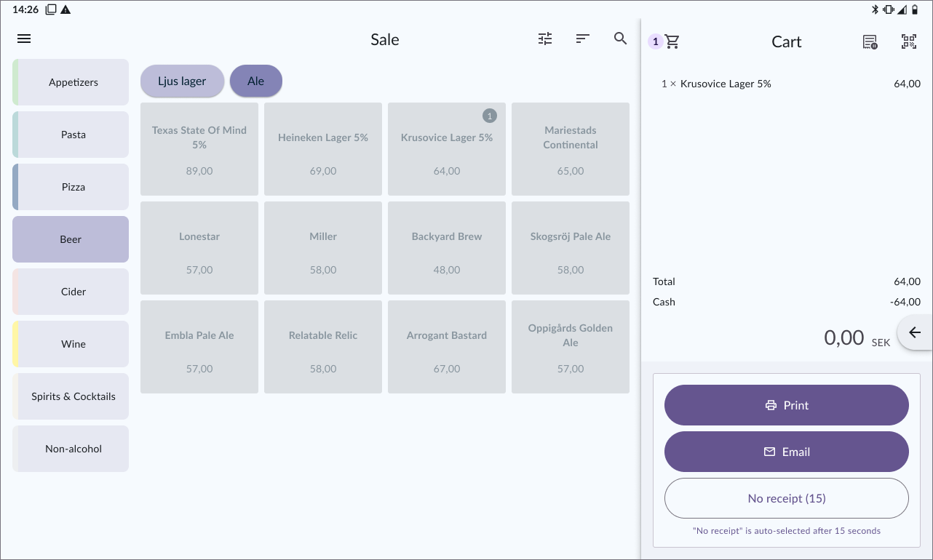Select the Non-alcohol category
Screen dimensions: 933x560
pyautogui.click(x=71, y=449)
